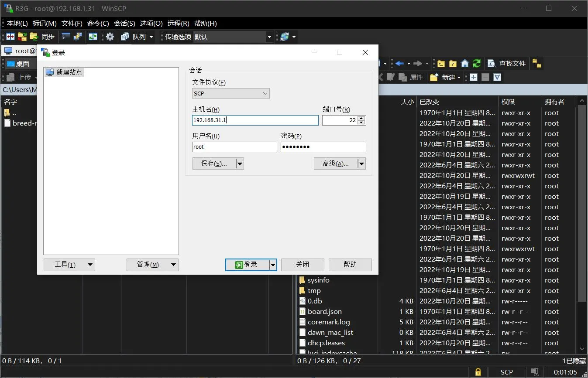
Task: Open the 文件协议 protocol dropdown
Action: [x=265, y=93]
